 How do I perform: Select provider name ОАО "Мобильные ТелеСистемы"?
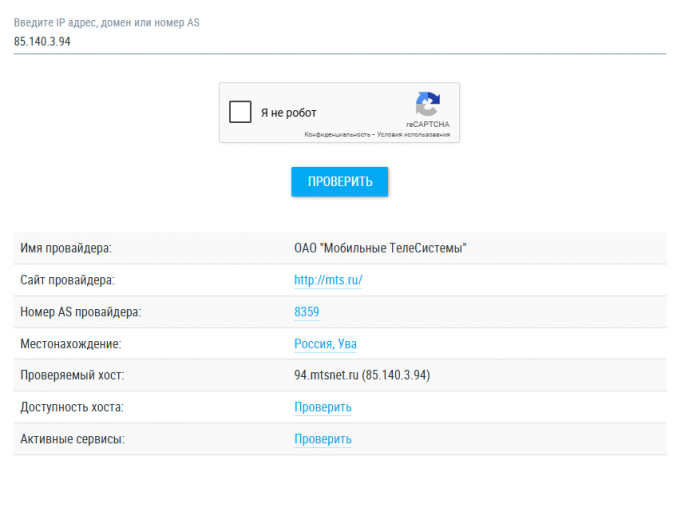pos(380,248)
